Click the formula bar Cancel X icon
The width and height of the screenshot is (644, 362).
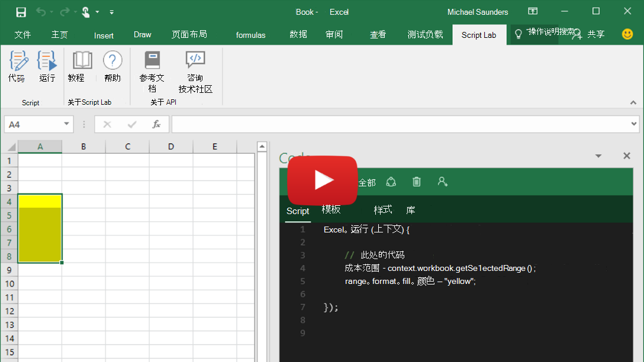point(107,124)
